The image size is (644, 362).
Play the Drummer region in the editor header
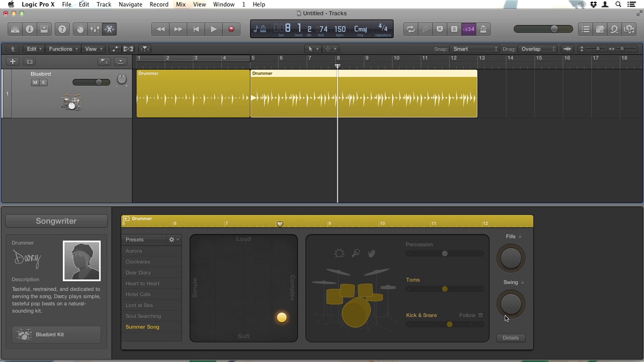point(126,219)
